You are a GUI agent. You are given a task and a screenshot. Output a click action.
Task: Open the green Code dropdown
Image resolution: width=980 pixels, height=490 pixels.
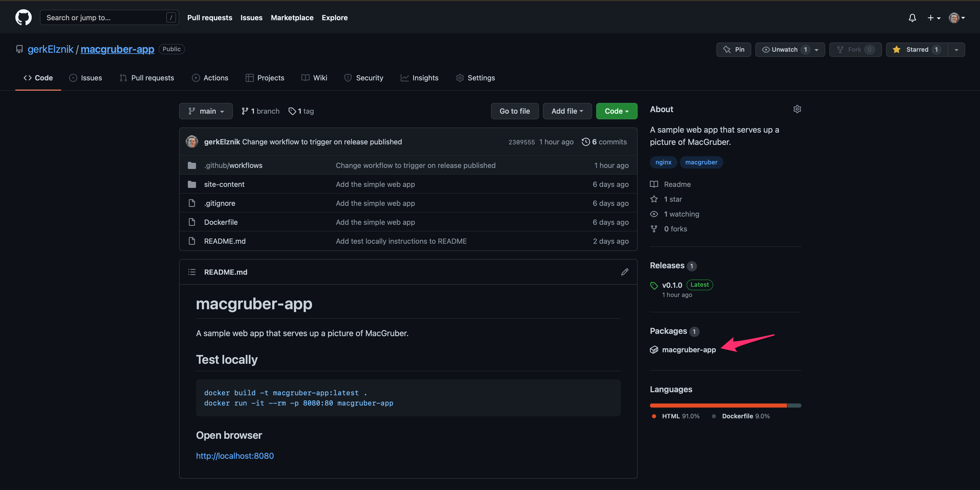(x=616, y=111)
